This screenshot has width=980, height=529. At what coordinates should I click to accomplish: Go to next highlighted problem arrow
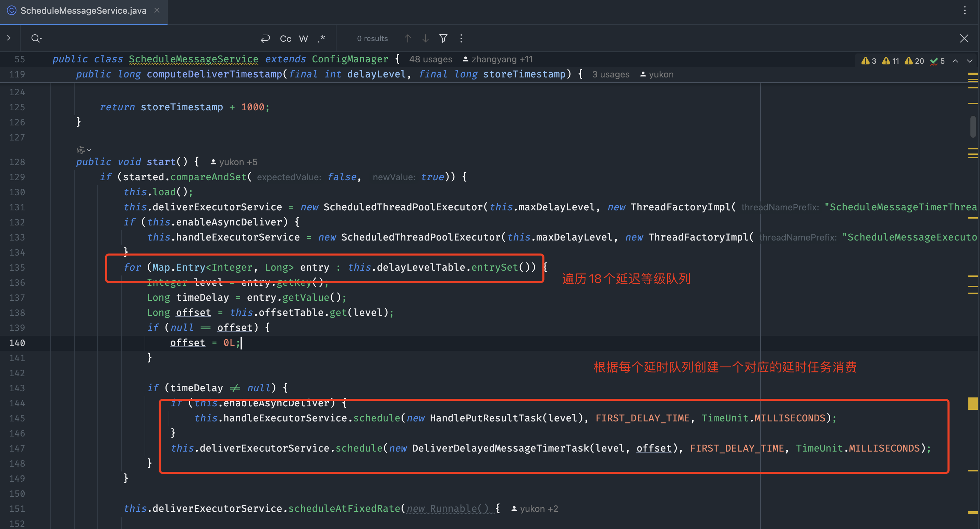[970, 61]
